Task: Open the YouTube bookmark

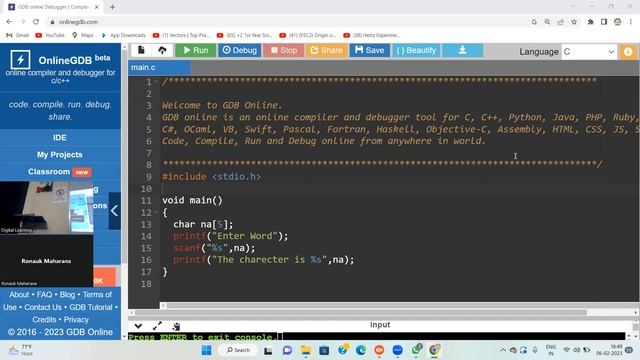Action: pos(50,35)
